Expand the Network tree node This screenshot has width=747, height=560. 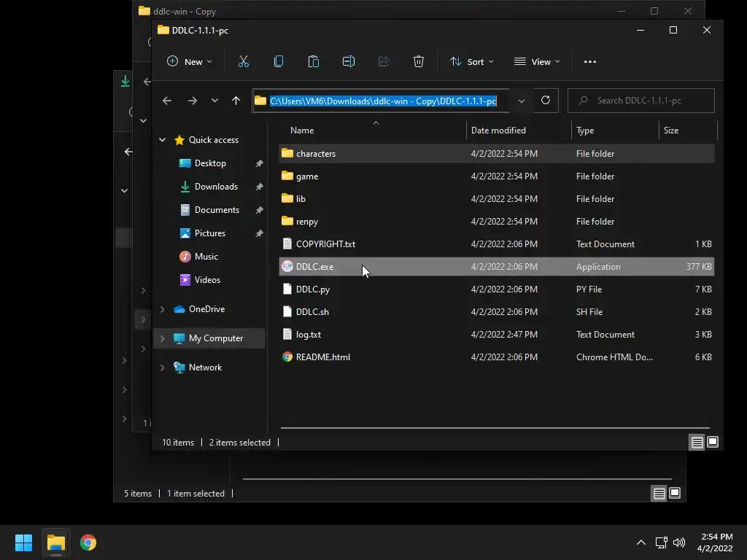click(x=162, y=367)
